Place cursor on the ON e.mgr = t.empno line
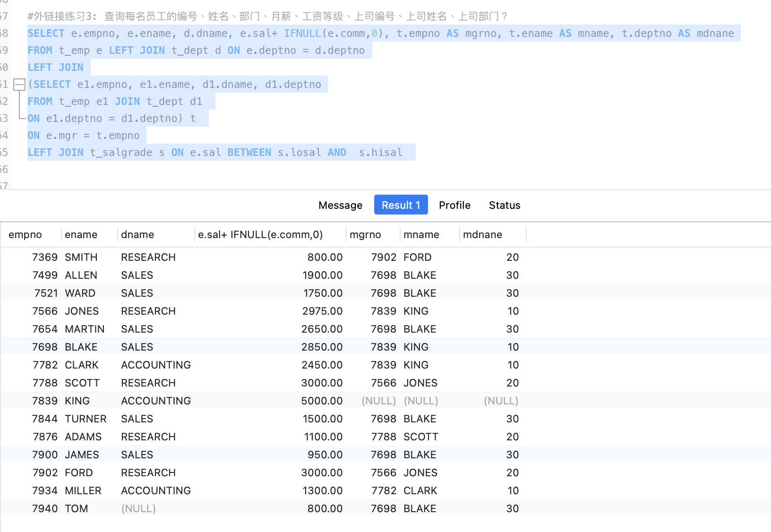This screenshot has width=771, height=532. pos(84,136)
